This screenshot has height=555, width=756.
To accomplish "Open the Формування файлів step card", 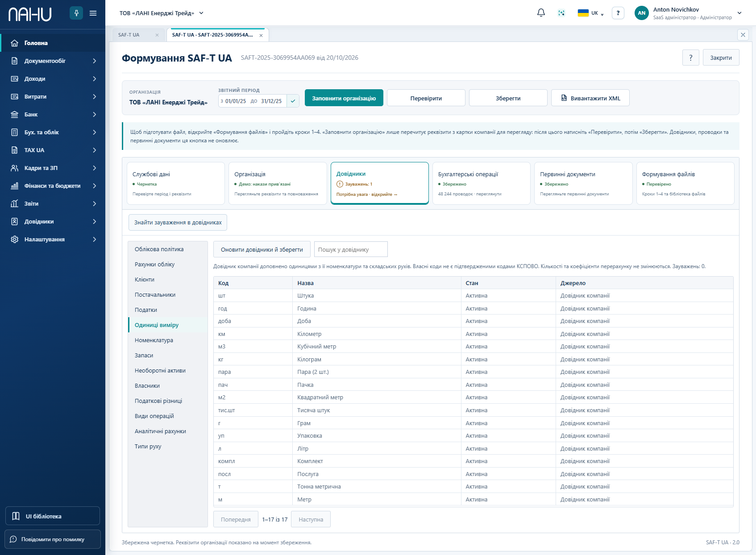I will click(685, 183).
